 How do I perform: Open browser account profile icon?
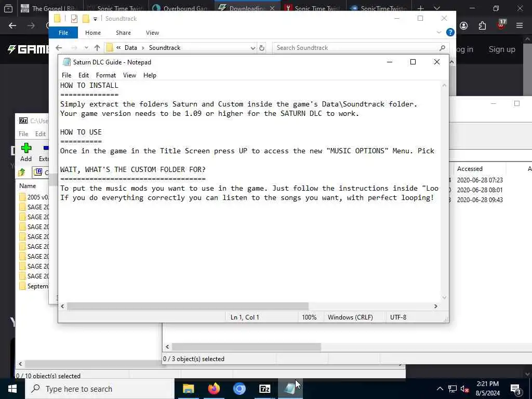(x=463, y=26)
